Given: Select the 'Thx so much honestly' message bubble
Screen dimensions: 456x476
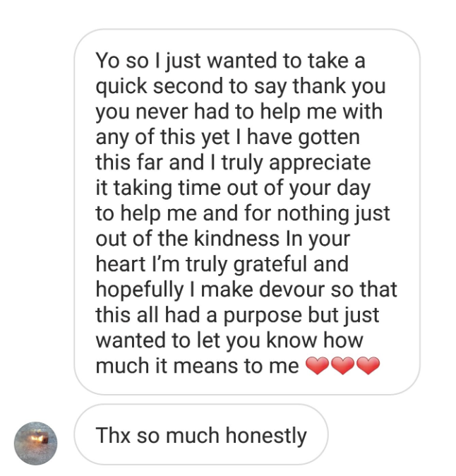Looking at the screenshot, I should click(x=201, y=434).
